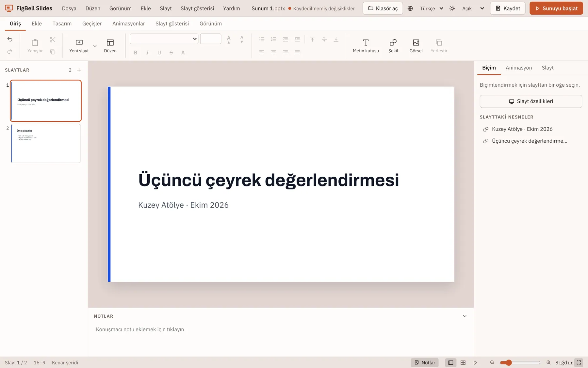Insert a shape using Şekil
Viewport: 588px width, 368px height.
tap(393, 46)
